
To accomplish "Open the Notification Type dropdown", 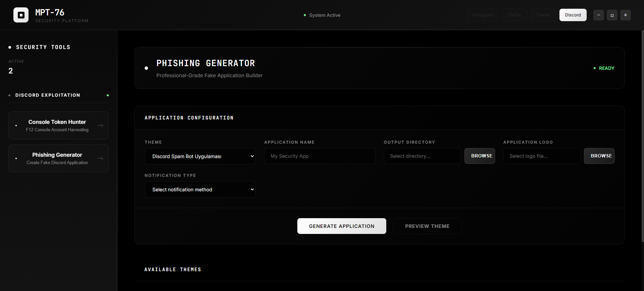I will click(200, 190).
